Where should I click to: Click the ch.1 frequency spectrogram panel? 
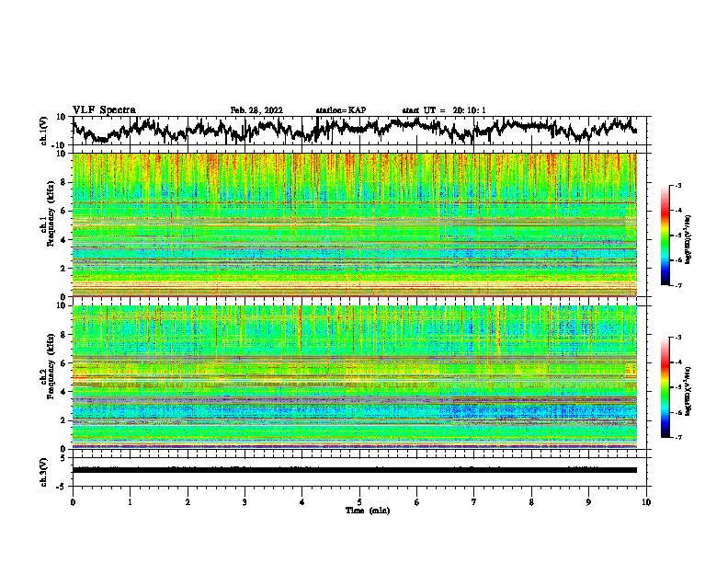(x=355, y=224)
